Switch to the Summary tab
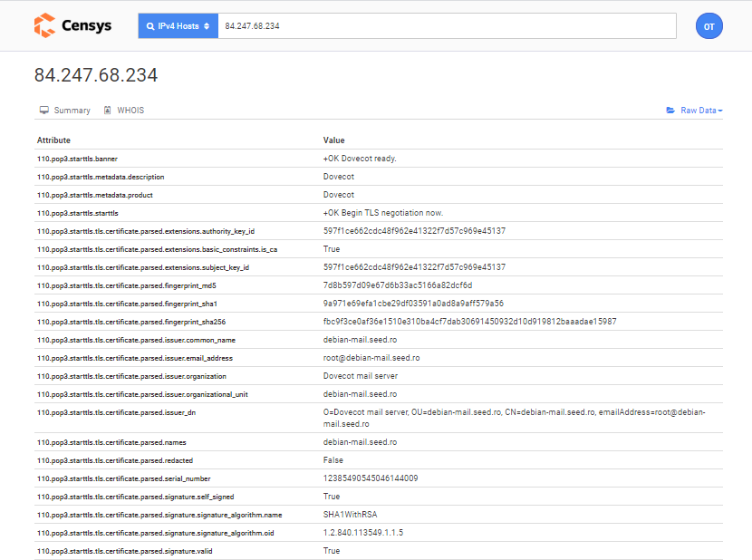752x560 pixels. coord(72,111)
